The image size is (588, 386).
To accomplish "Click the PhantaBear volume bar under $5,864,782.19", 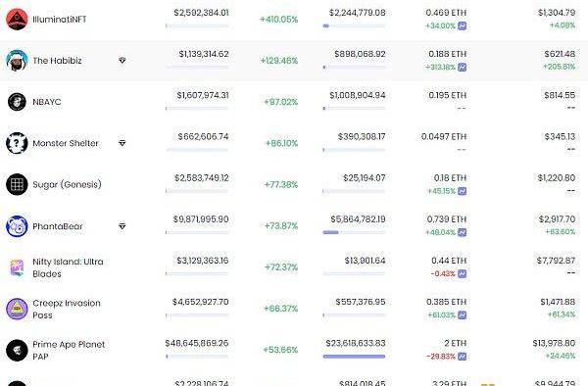I will click(x=354, y=232).
